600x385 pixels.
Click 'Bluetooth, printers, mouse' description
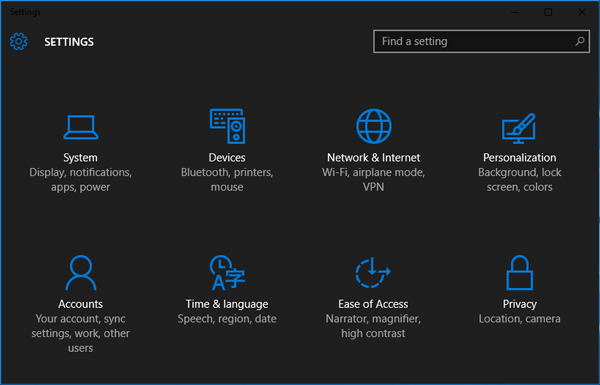227,180
